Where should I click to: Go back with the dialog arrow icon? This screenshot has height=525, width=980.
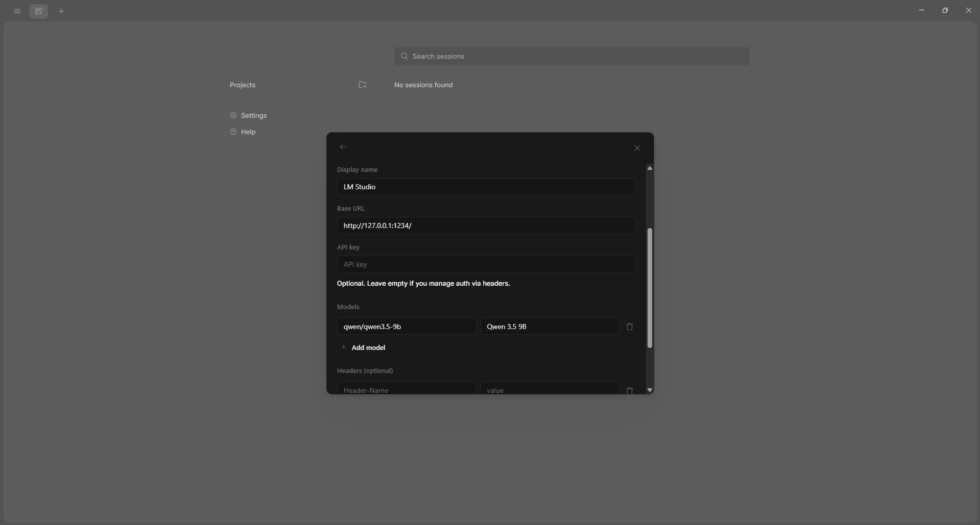(x=343, y=147)
